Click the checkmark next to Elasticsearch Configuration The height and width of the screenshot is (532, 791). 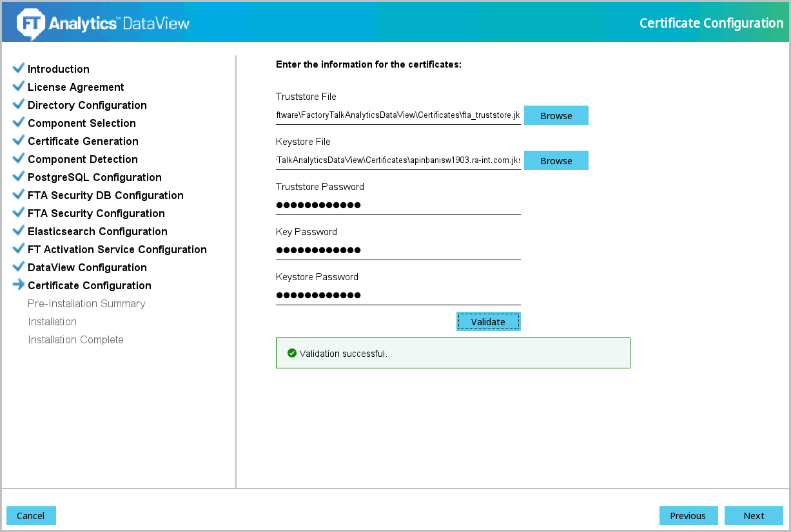(x=19, y=231)
